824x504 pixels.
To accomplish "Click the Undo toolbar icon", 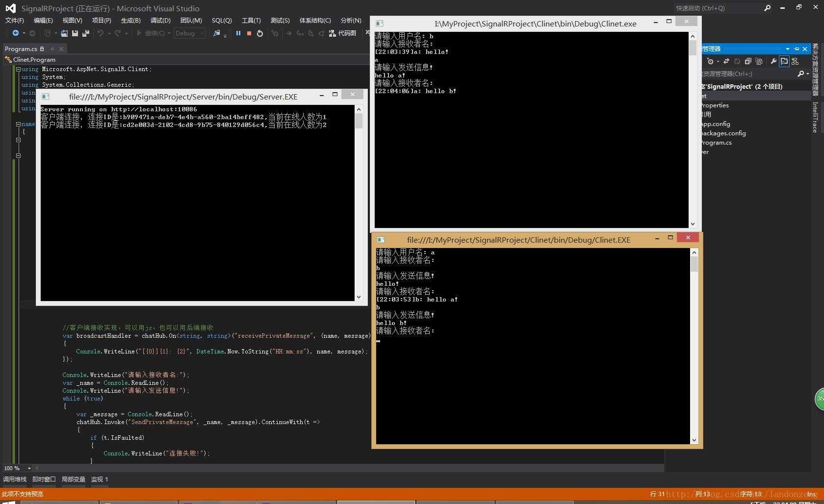I will [101, 33].
